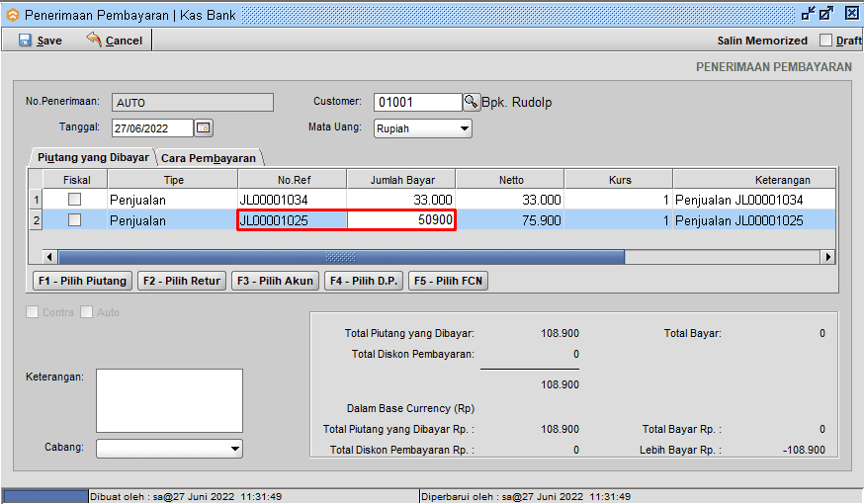Switch to Piutang yang Dibayar tab
The image size is (864, 504).
(x=93, y=157)
